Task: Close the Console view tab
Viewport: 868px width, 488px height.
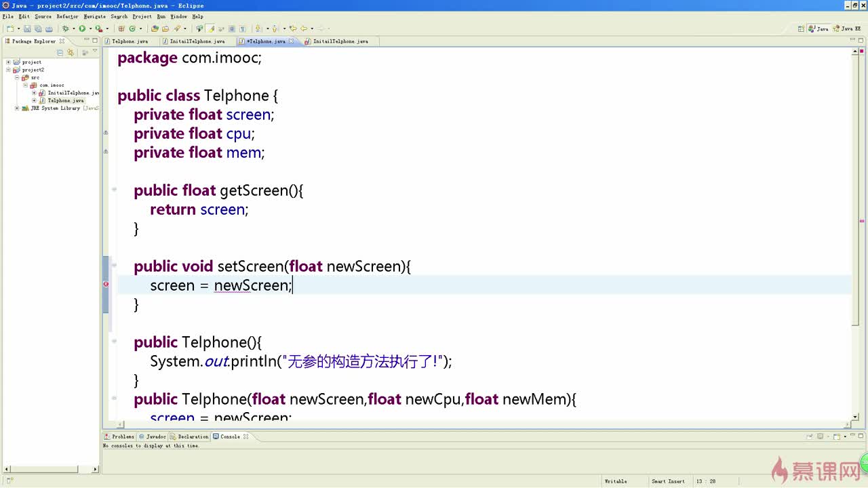Action: [246, 436]
